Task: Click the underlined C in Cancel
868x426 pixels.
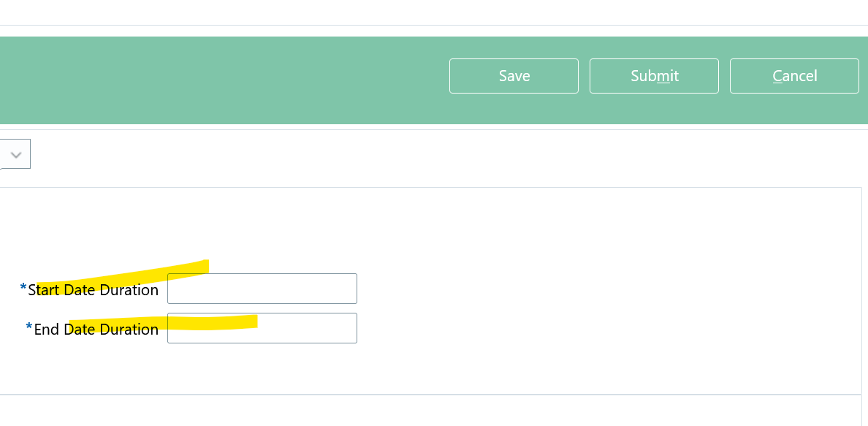Action: point(777,75)
